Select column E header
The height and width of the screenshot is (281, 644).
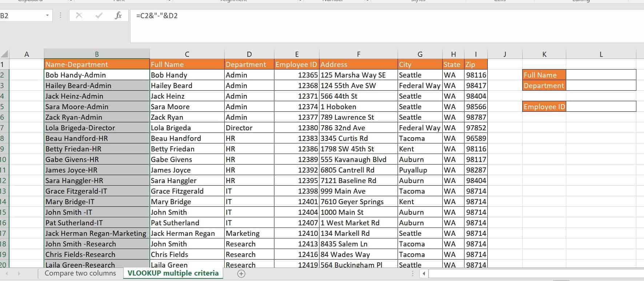(x=297, y=54)
